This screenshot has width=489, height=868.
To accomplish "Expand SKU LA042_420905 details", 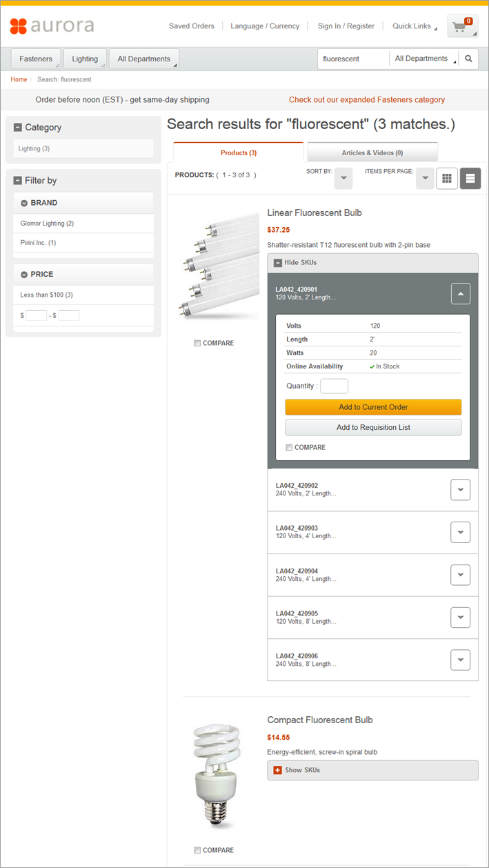I will (x=461, y=618).
